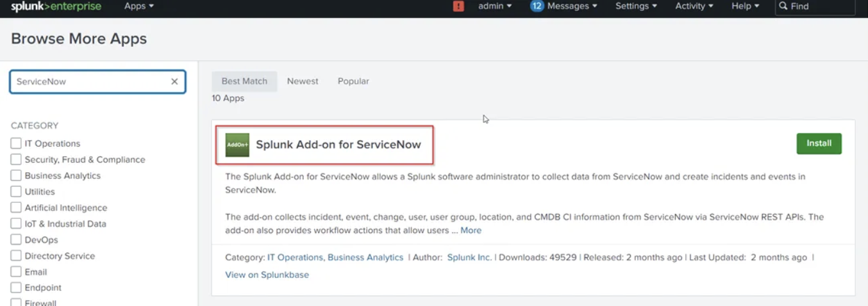Open View on Splunkbase link

(x=267, y=275)
